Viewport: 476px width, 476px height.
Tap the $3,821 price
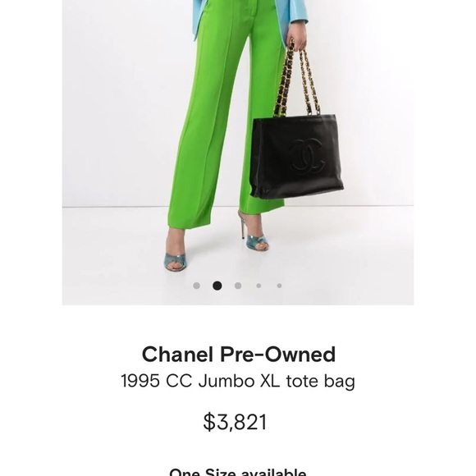235,422
